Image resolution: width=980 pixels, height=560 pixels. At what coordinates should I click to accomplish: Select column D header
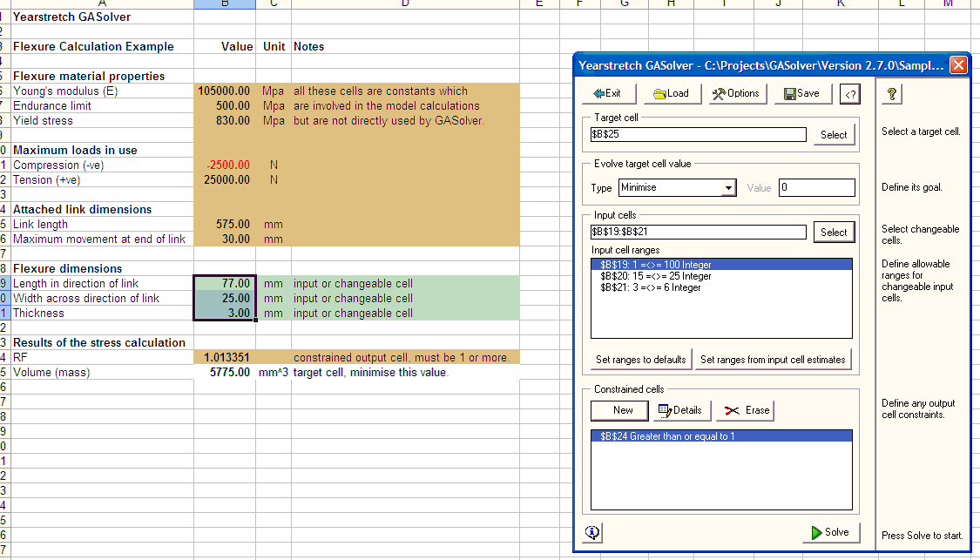click(405, 3)
